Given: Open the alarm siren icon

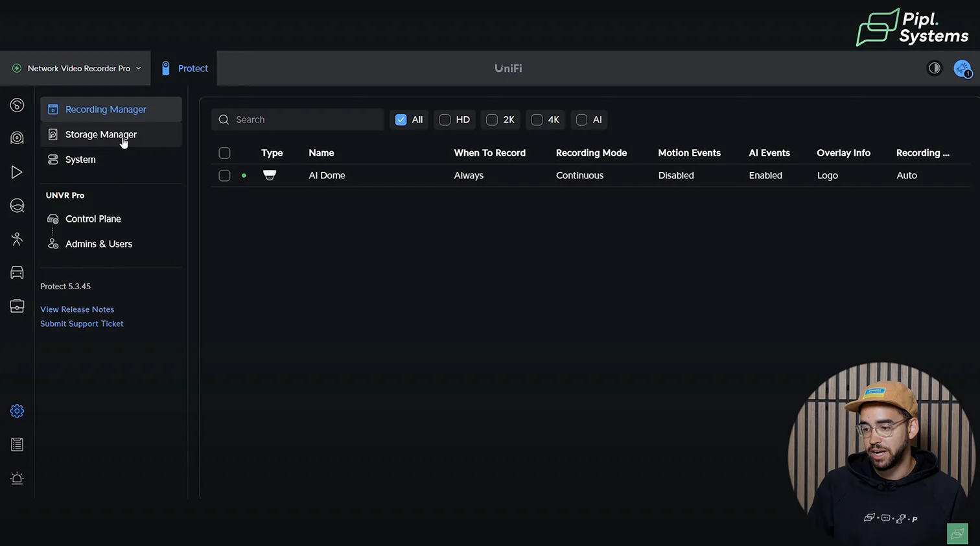Looking at the screenshot, I should point(17,479).
